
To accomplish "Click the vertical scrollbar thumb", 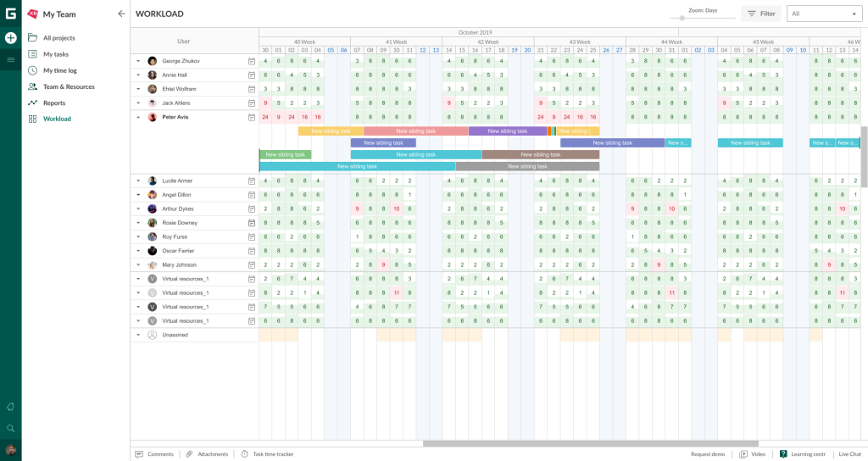I will pyautogui.click(x=864, y=157).
